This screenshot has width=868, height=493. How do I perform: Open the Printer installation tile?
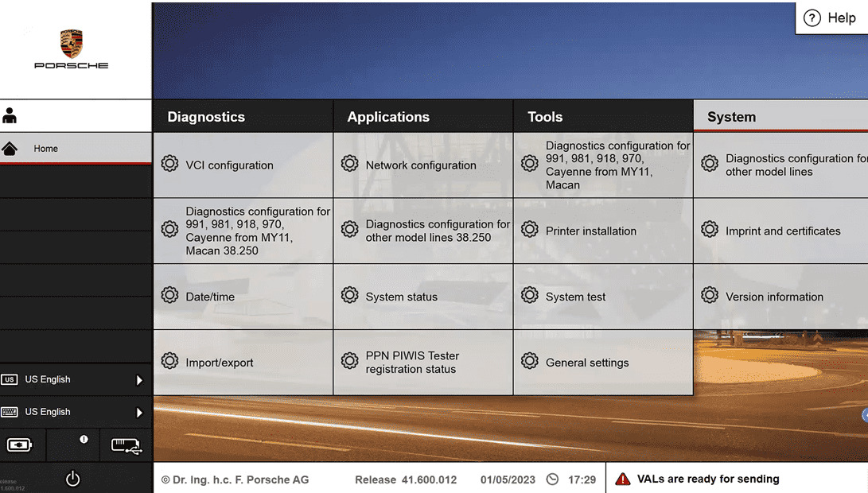click(603, 231)
